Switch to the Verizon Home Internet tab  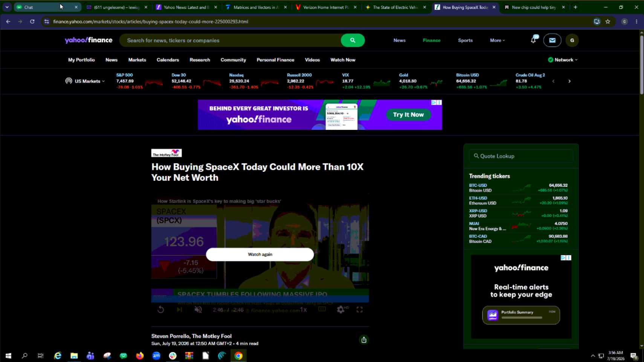point(326,7)
